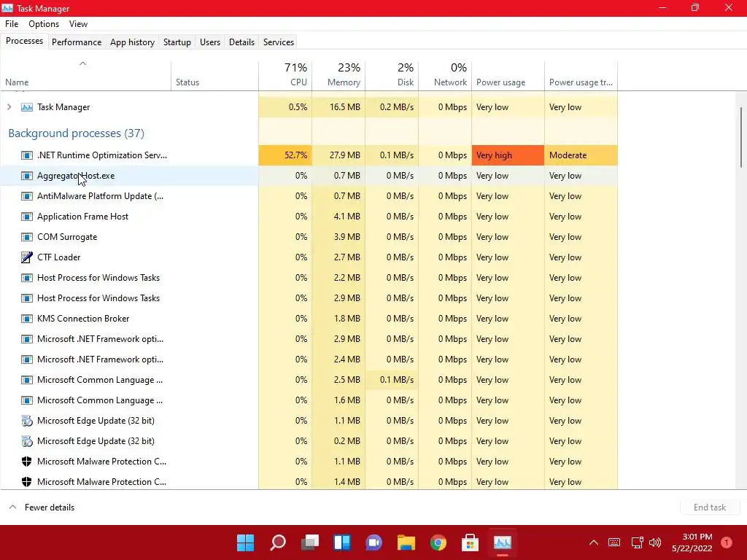Click the 52.7% CPU usage cell

(x=285, y=155)
